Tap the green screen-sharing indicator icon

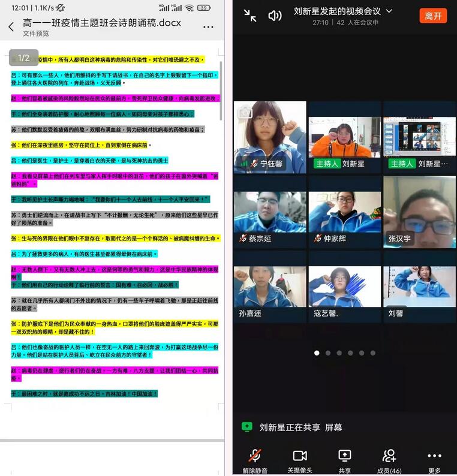pos(246,427)
